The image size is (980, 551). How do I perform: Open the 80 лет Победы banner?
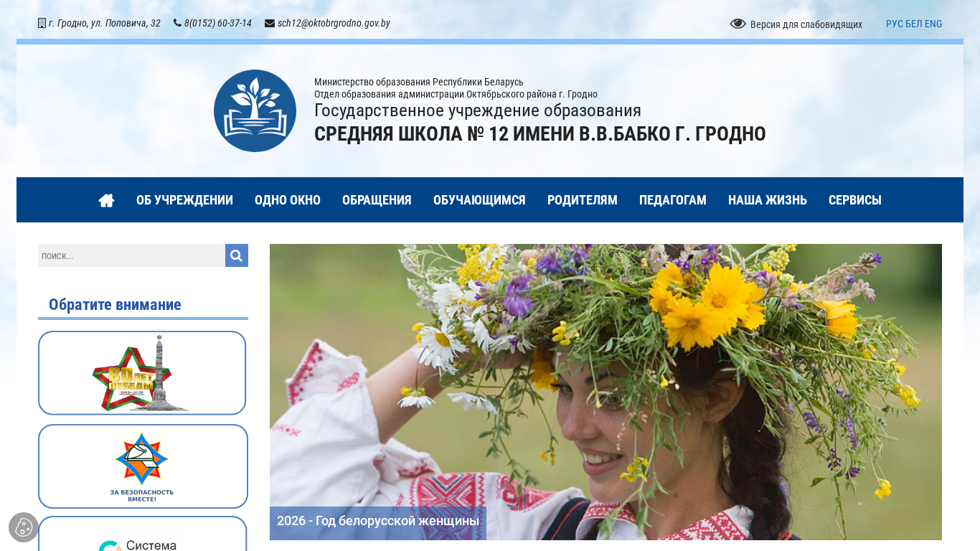(142, 373)
